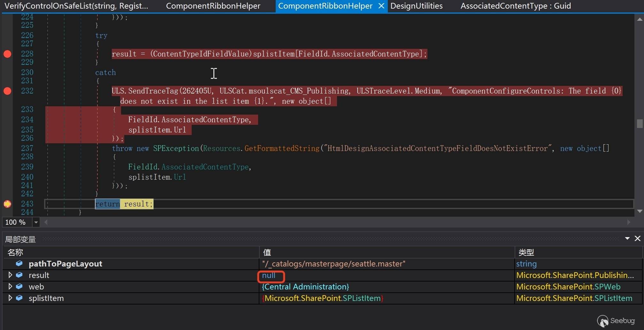The height and width of the screenshot is (330, 644).
Task: Close the locals panel
Action: point(637,238)
